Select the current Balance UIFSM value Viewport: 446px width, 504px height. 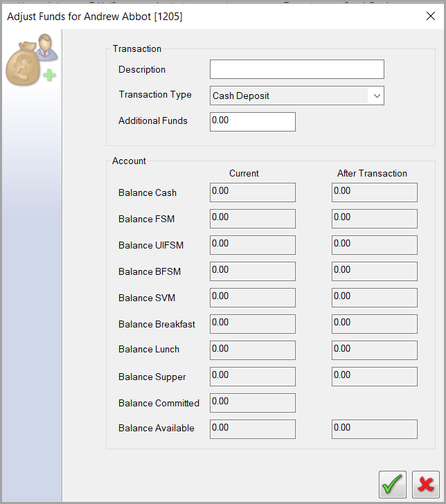pos(252,245)
